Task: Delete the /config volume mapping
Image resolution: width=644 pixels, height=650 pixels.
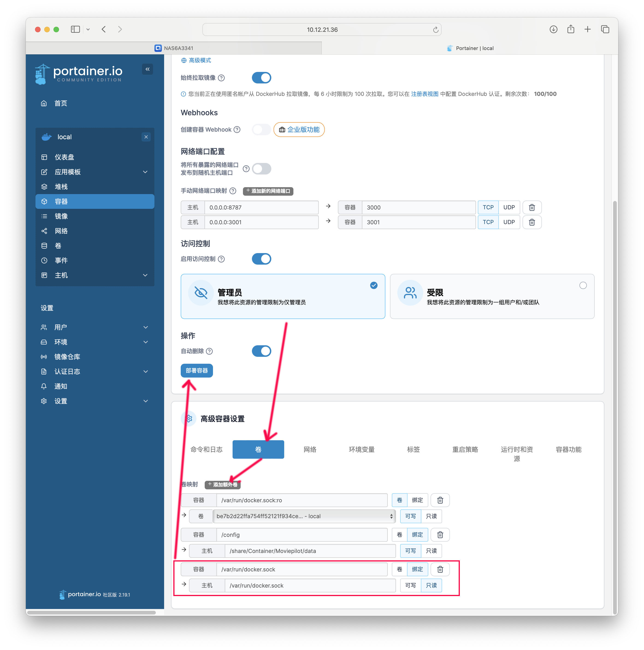Action: click(x=440, y=535)
